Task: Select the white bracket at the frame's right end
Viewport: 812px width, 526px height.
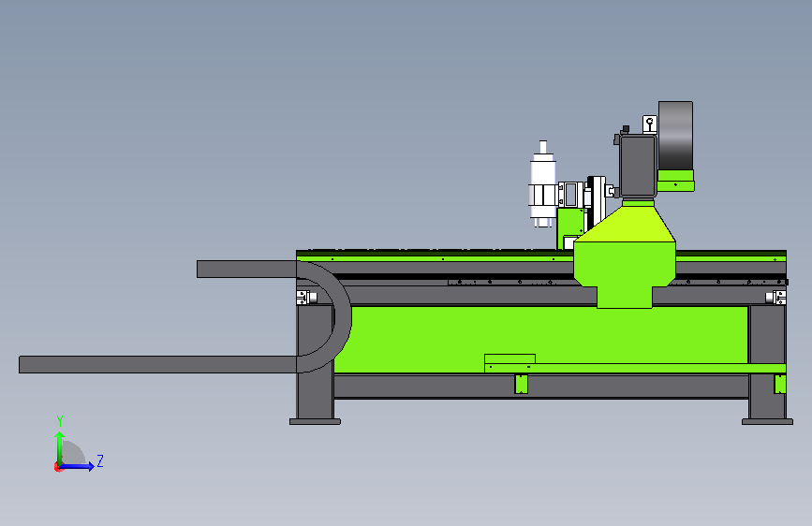Action: tap(775, 298)
